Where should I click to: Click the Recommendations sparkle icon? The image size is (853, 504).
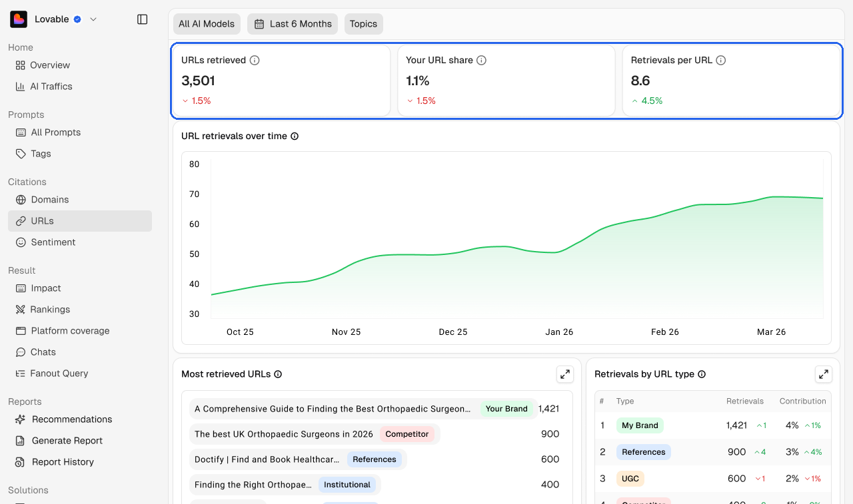tap(21, 419)
